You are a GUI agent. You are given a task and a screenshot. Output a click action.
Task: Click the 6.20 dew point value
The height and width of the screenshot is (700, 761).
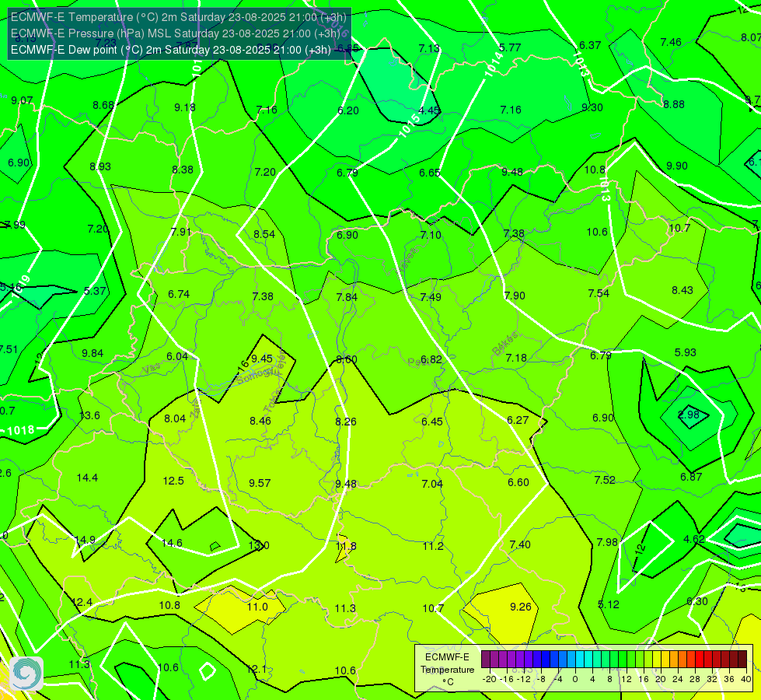[348, 110]
